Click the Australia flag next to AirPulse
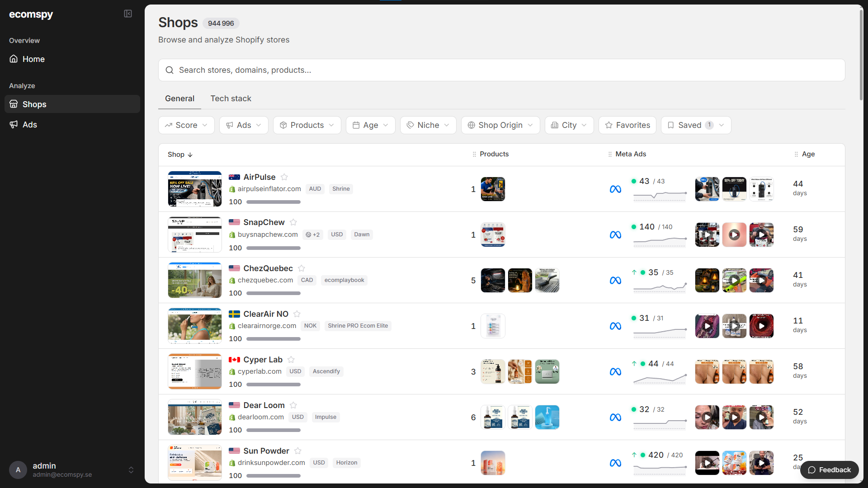 pyautogui.click(x=234, y=177)
